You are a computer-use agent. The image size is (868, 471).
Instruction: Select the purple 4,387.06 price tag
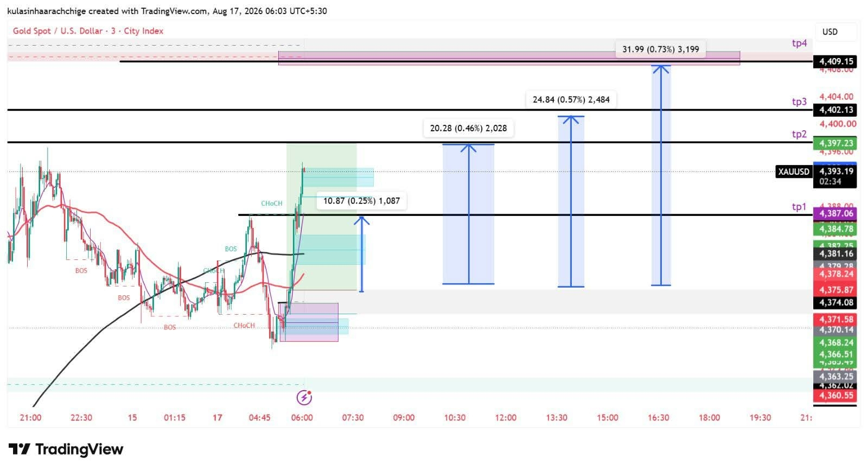(835, 213)
